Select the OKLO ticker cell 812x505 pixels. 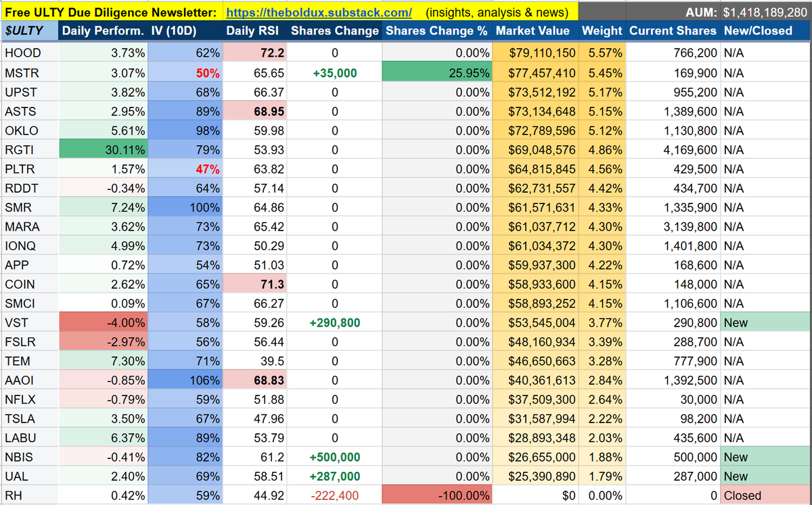point(29,130)
